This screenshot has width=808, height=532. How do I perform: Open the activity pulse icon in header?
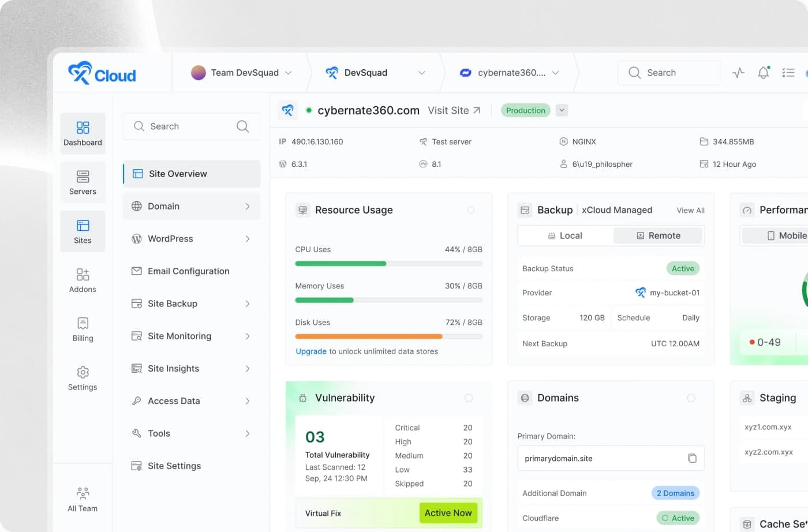738,73
